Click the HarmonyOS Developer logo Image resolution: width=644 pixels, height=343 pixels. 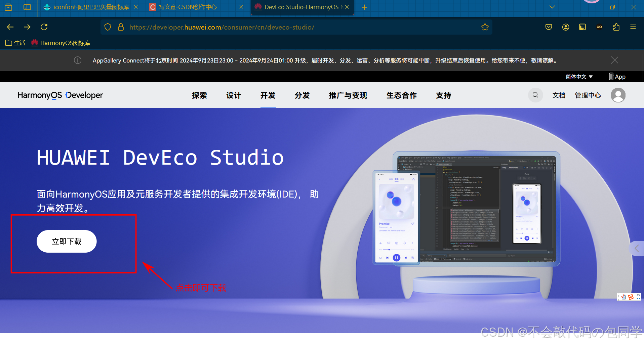click(60, 95)
